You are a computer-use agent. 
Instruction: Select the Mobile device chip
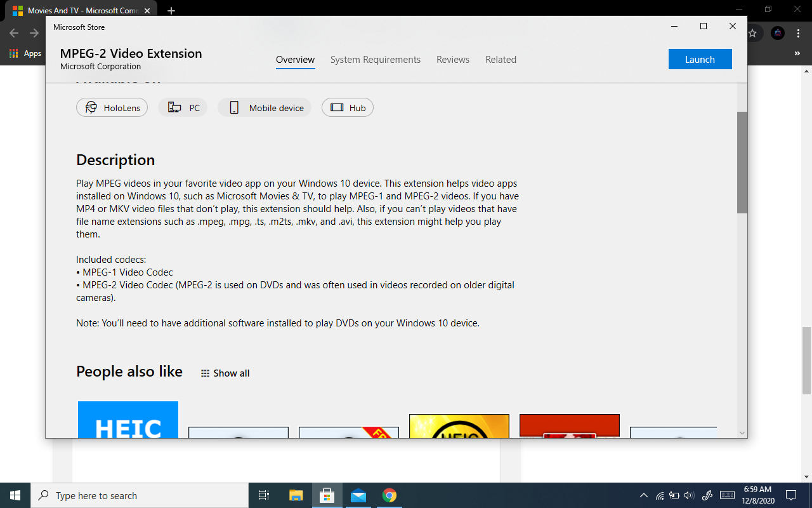[x=265, y=107]
